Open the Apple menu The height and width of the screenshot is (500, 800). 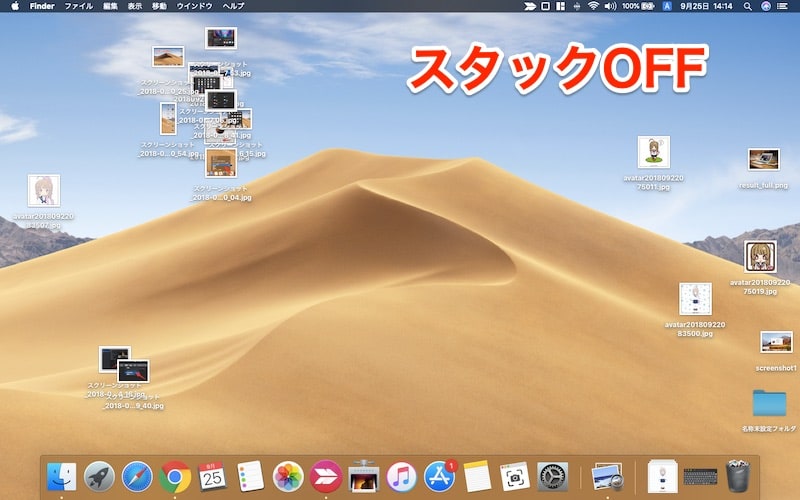(x=15, y=6)
